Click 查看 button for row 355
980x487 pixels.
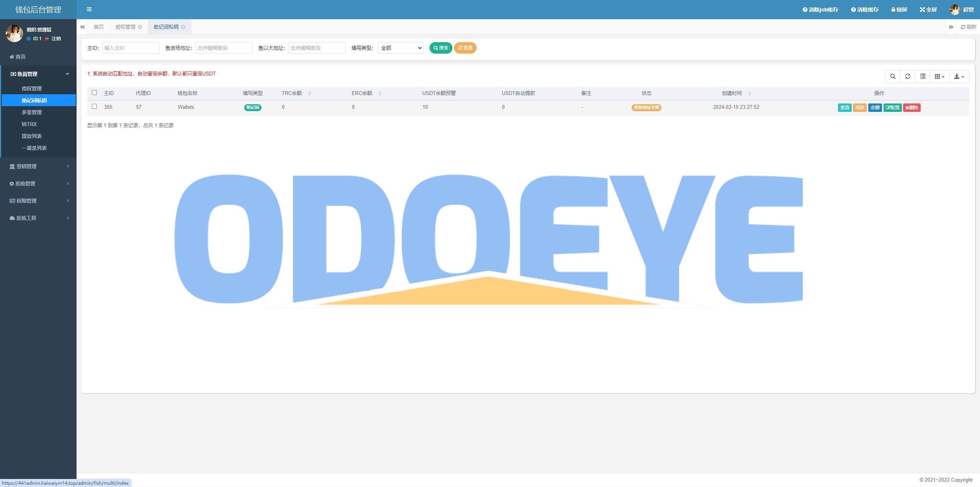click(x=844, y=108)
